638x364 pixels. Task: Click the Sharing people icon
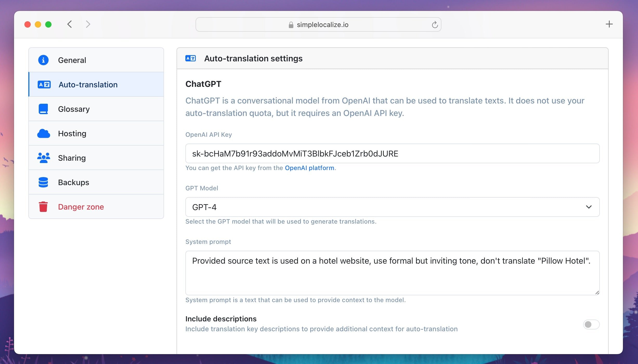pyautogui.click(x=44, y=158)
